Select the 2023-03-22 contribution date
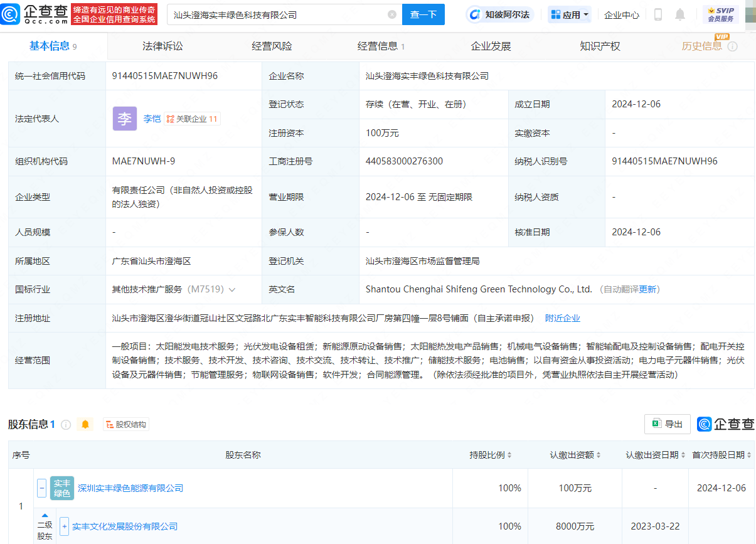This screenshot has width=756, height=544. pyautogui.click(x=655, y=526)
